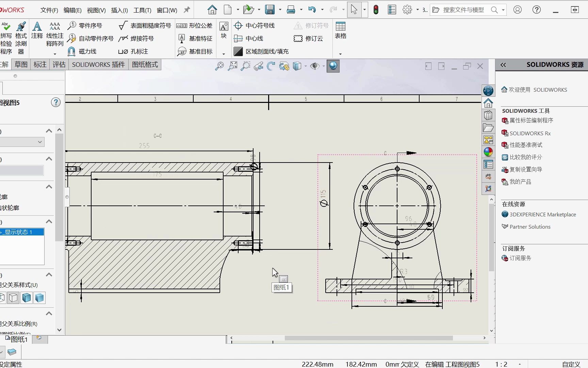
Task: Expand the Save button dropdown arrow
Action: click(280, 10)
